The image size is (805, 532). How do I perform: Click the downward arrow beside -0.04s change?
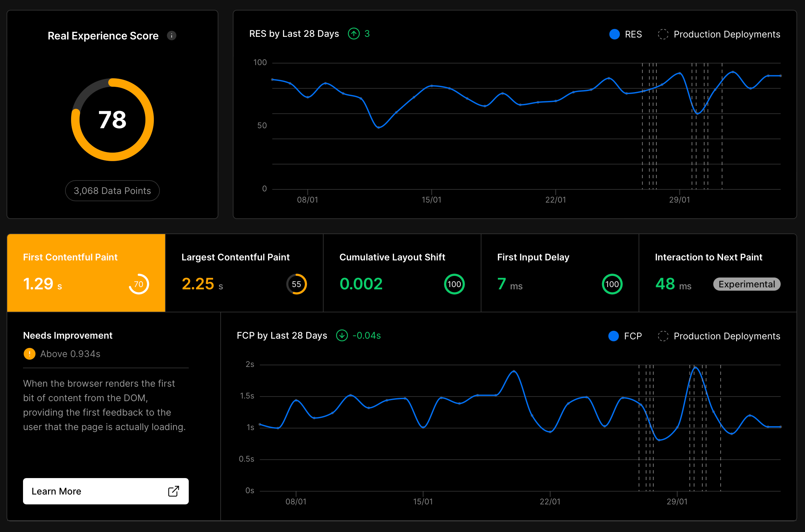(342, 336)
